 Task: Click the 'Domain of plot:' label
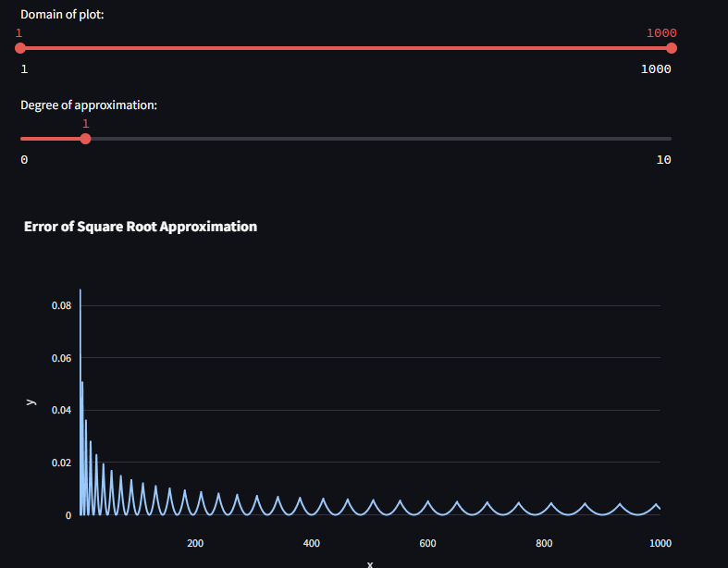click(64, 15)
